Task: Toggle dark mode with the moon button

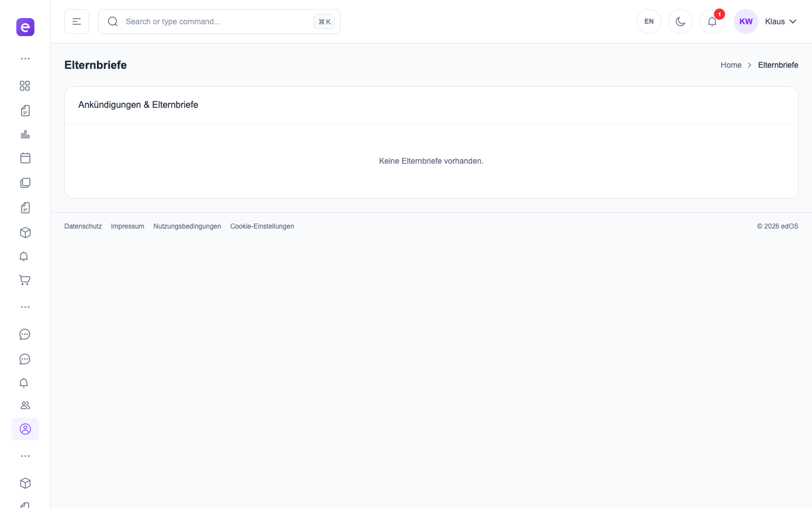Action: tap(680, 21)
